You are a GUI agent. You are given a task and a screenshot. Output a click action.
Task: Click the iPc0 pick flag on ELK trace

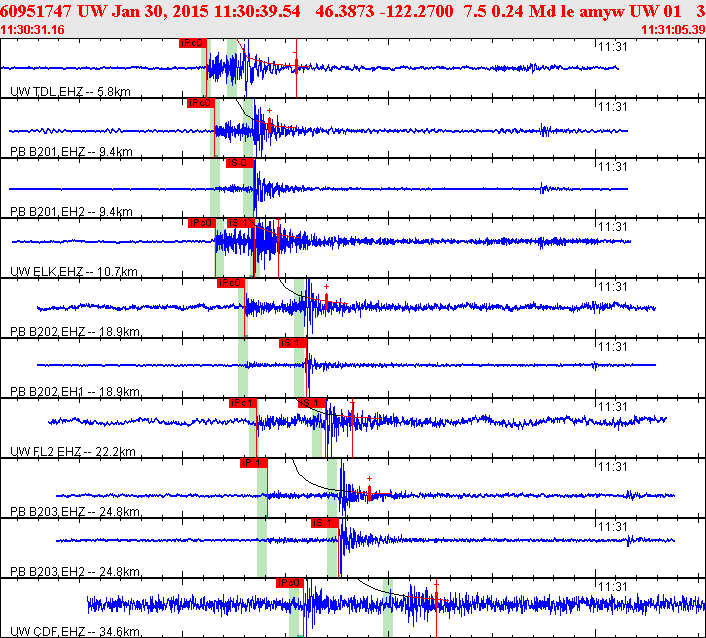click(202, 222)
